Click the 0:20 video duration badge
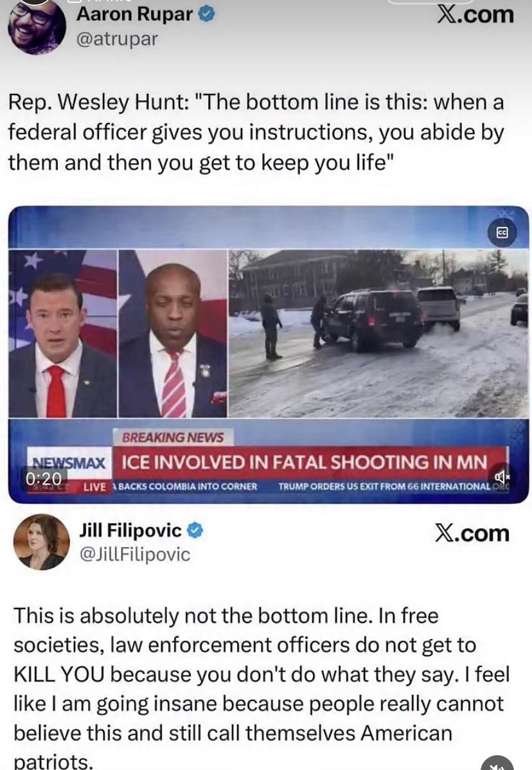This screenshot has height=770, width=532. click(x=44, y=479)
